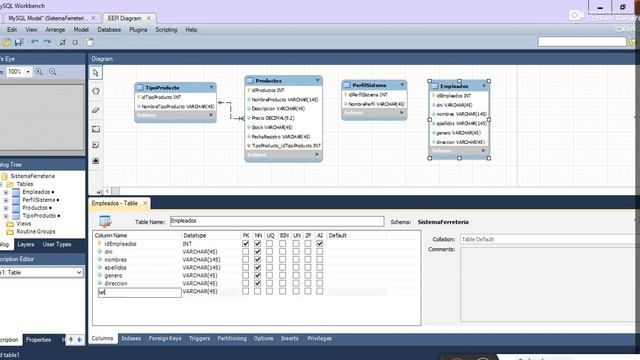This screenshot has height=360, width=640.
Task: Switch to the MySQL Model tab
Action: point(47,18)
